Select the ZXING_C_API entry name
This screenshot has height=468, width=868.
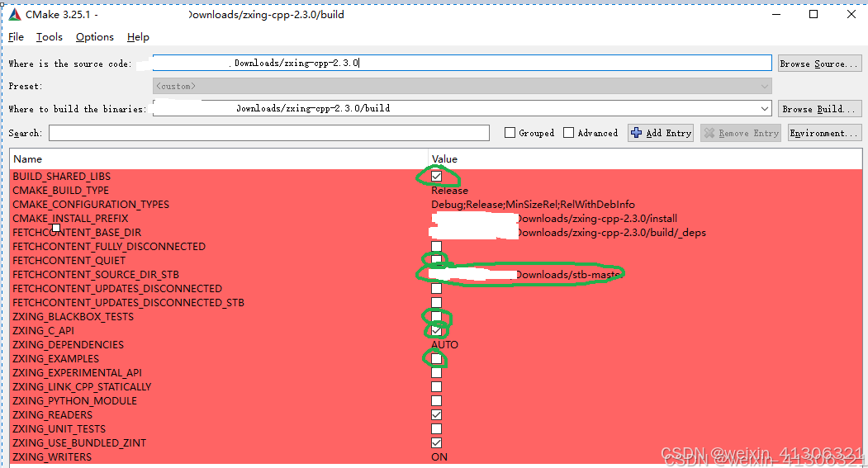pyautogui.click(x=43, y=330)
